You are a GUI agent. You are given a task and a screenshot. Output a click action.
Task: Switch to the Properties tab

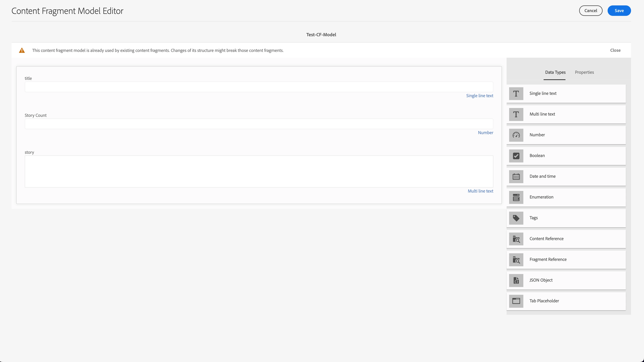click(584, 72)
